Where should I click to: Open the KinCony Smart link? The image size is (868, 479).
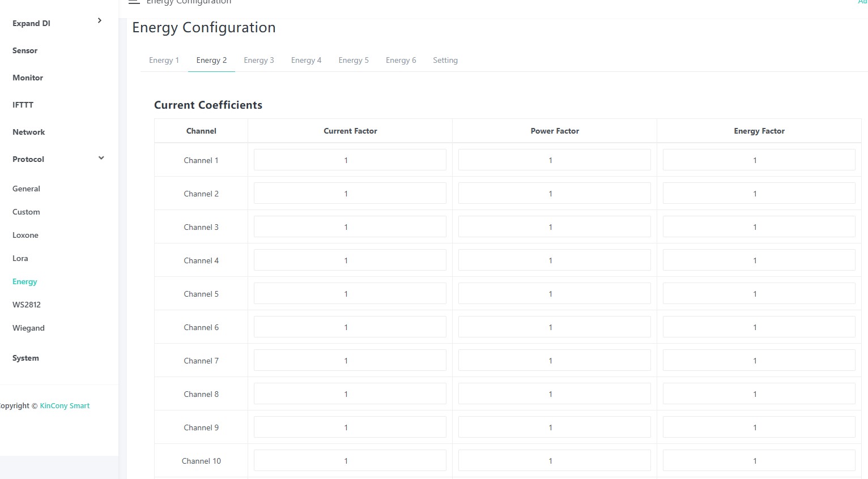pyautogui.click(x=65, y=405)
